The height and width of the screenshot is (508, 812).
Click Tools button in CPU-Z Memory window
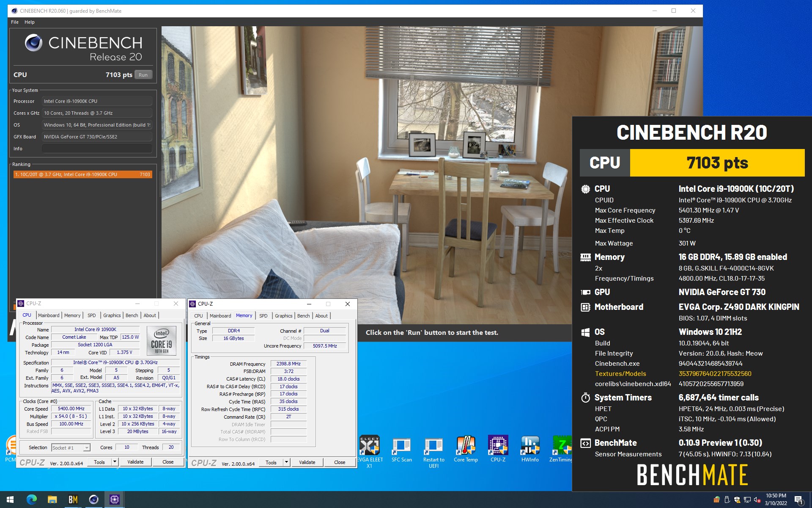coord(271,462)
